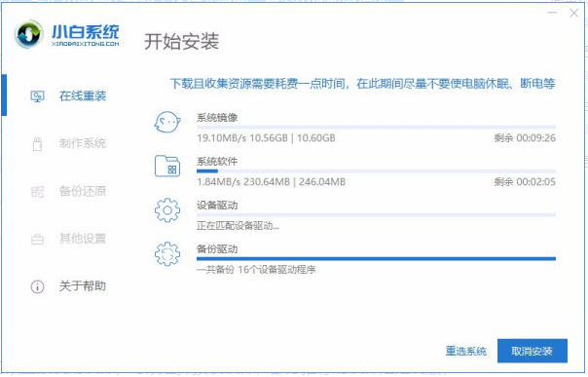588x377 pixels.
Task: Click the 系统镜像 face icon
Action: [167, 122]
